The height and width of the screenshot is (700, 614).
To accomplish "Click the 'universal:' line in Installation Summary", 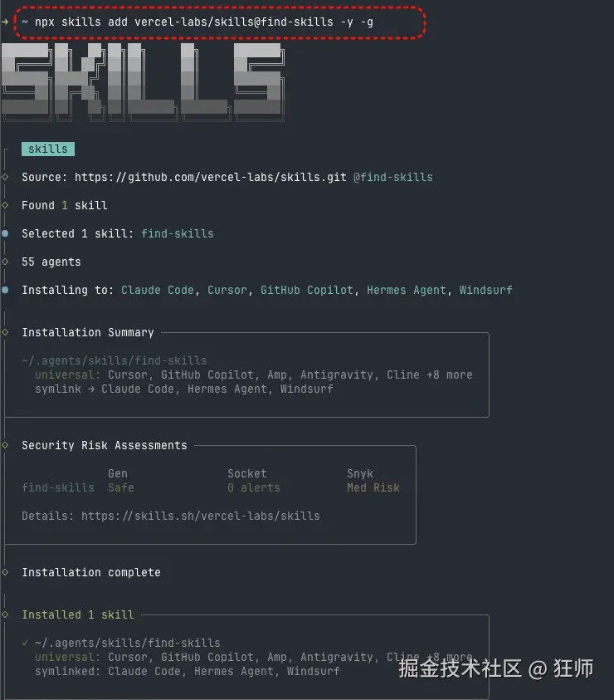I will pos(253,374).
